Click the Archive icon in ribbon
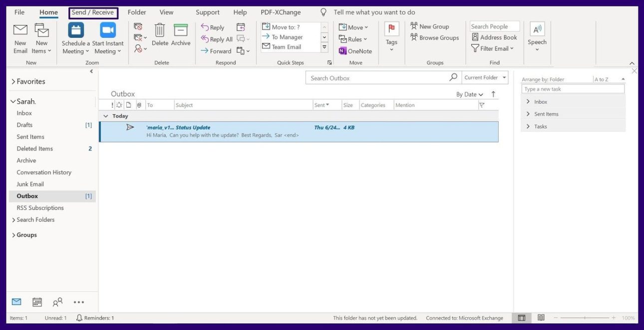The width and height of the screenshot is (644, 330). pyautogui.click(x=181, y=31)
